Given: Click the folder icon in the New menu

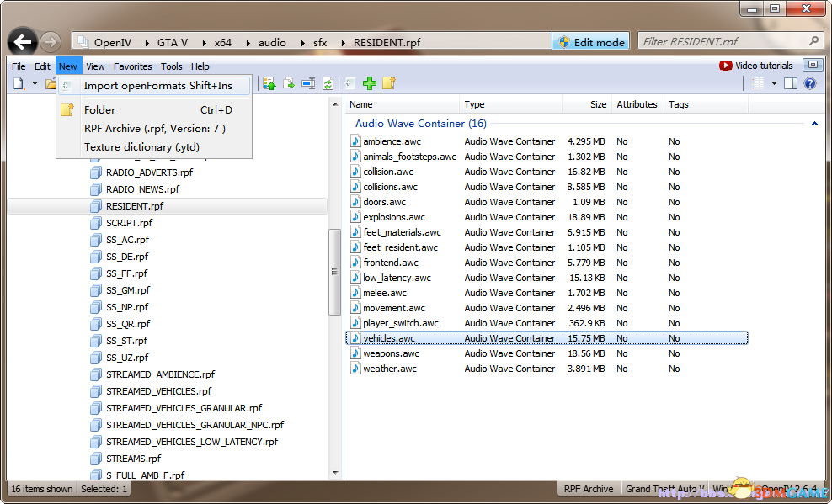Looking at the screenshot, I should pyautogui.click(x=67, y=109).
